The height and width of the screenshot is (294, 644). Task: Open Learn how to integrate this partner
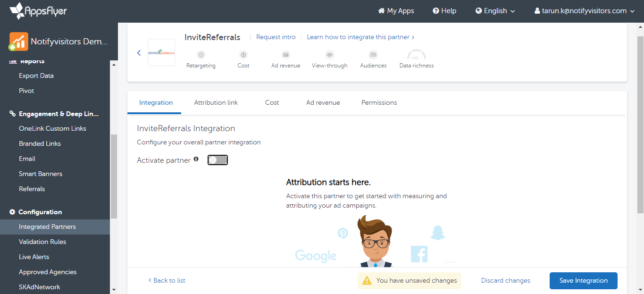[x=361, y=37]
